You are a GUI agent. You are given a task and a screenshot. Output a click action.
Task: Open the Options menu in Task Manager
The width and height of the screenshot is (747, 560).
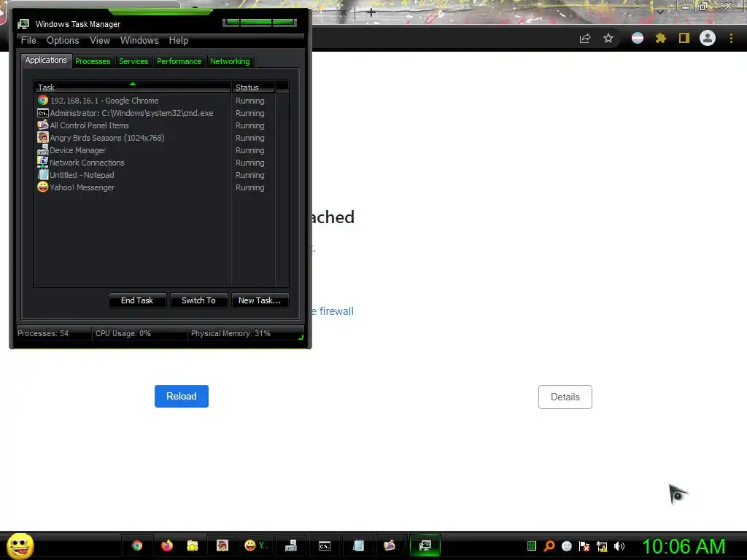(x=63, y=41)
